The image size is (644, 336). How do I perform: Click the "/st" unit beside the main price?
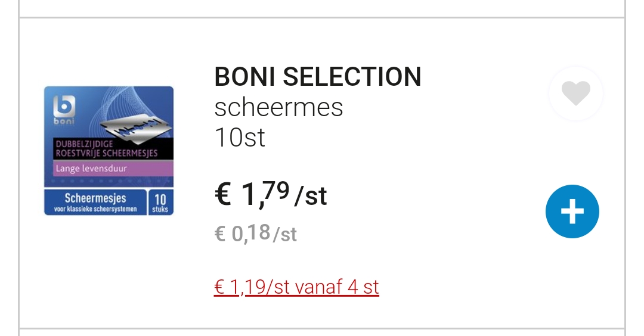click(x=311, y=196)
